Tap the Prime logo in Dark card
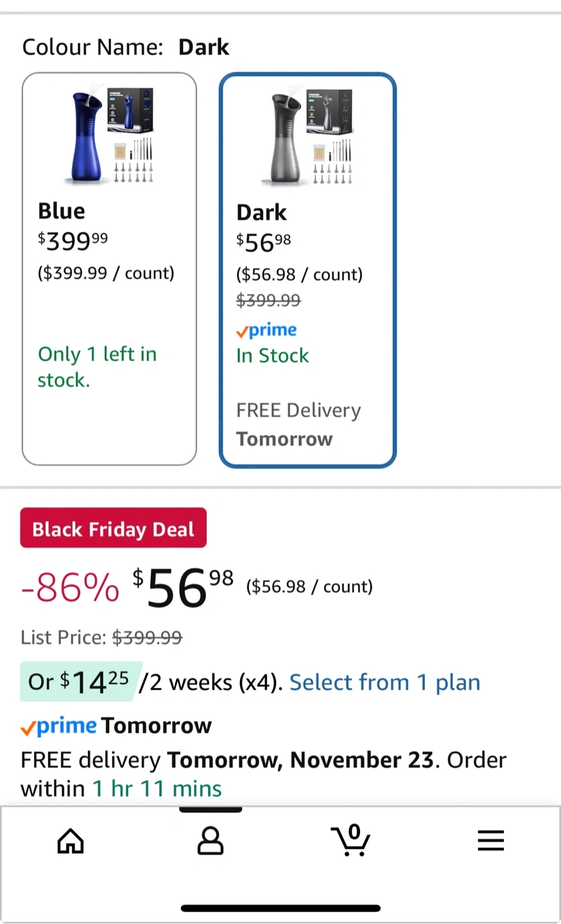The height and width of the screenshot is (924, 561). point(266,330)
